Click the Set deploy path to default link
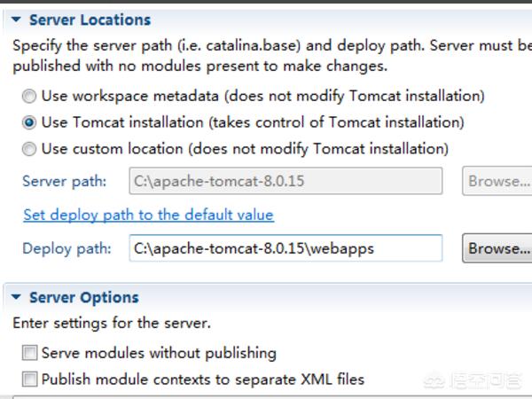 tap(148, 215)
